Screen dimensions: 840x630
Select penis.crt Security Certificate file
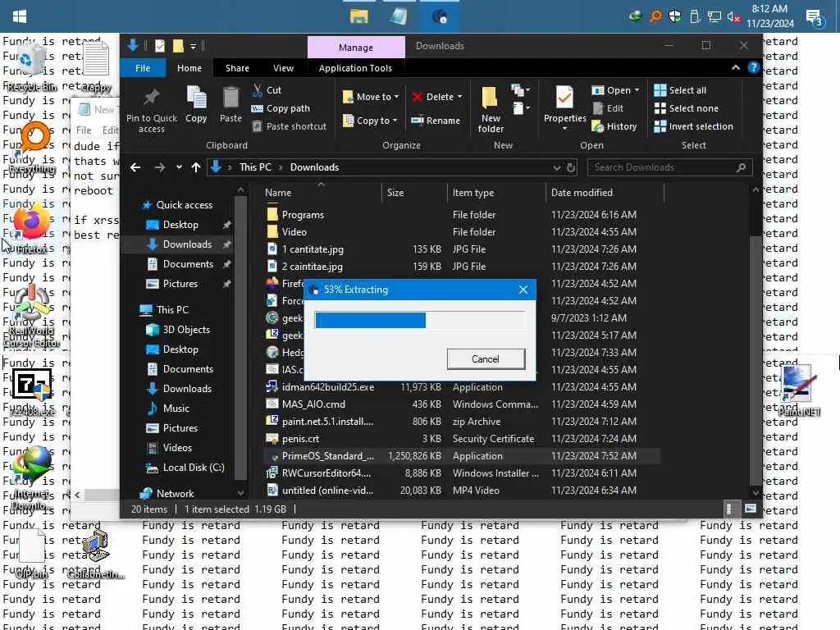point(461,439)
